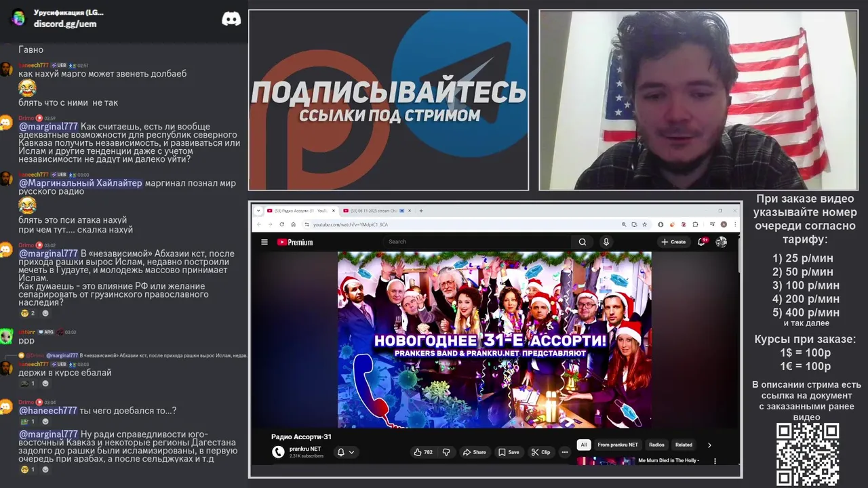The width and height of the screenshot is (868, 488).
Task: Share the video with Share button
Action: tap(474, 452)
